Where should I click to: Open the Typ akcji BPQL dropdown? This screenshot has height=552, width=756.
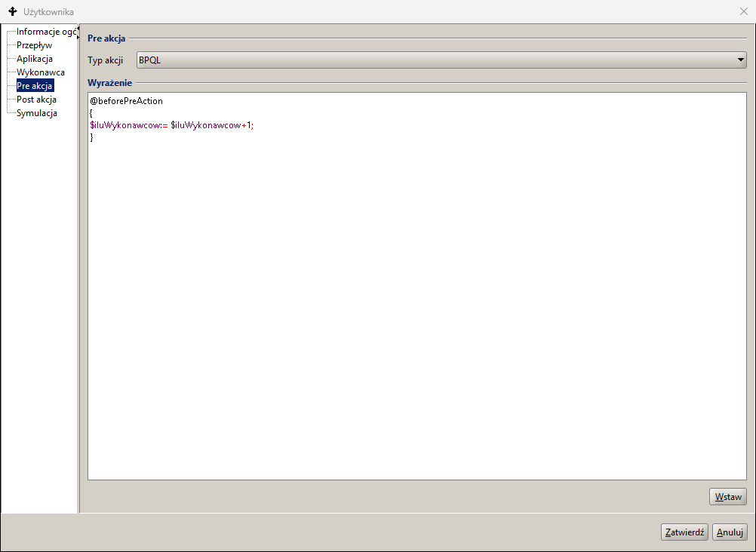coord(441,60)
